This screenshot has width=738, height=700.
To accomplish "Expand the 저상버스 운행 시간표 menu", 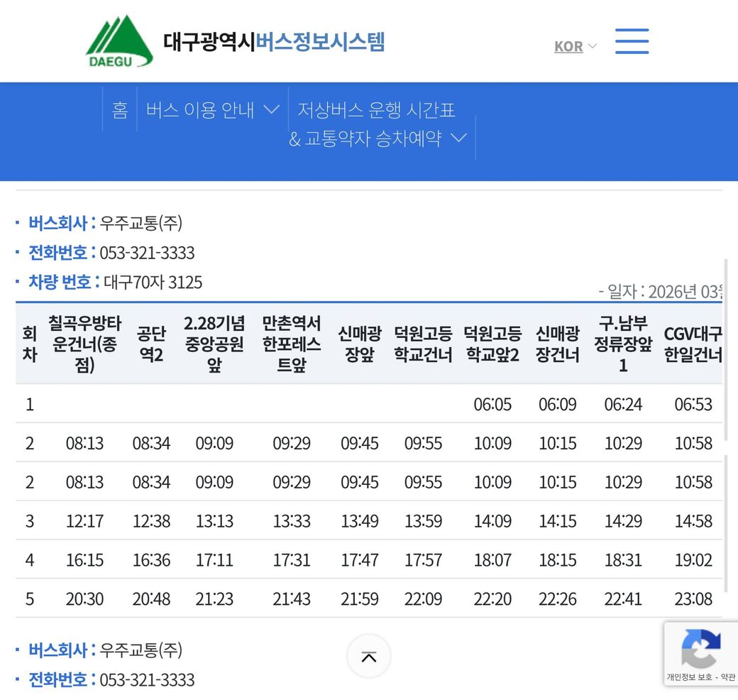I will tap(378, 124).
